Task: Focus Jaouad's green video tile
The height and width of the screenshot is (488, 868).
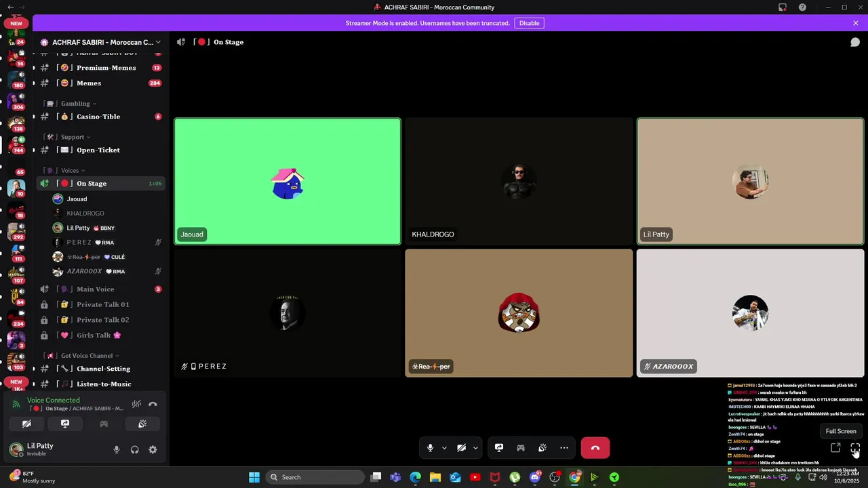Action: 288,181
